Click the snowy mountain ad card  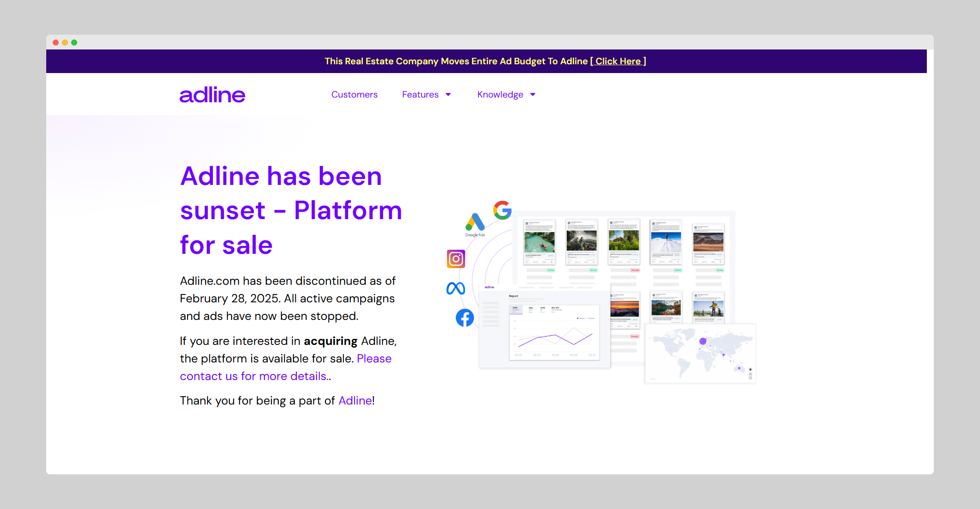[666, 242]
